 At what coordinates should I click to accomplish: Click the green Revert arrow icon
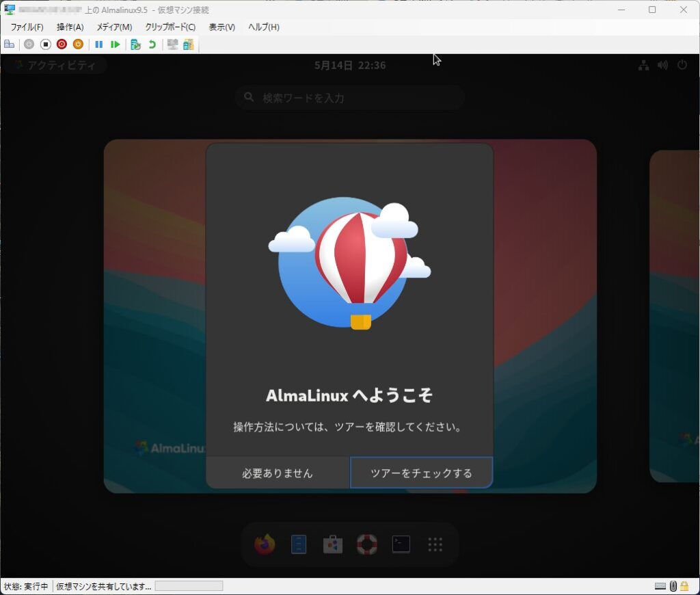pyautogui.click(x=152, y=44)
